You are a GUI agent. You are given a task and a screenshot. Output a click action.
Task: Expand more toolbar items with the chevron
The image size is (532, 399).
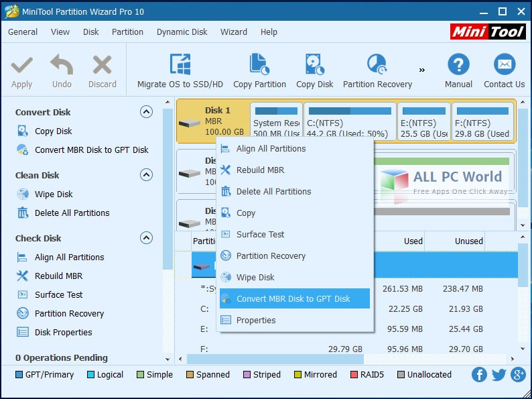point(421,70)
